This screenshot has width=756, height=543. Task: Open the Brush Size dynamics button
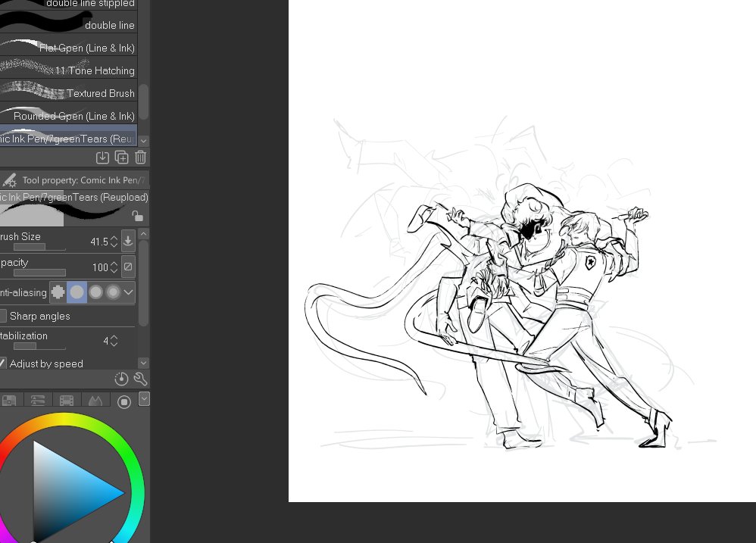pyautogui.click(x=128, y=240)
